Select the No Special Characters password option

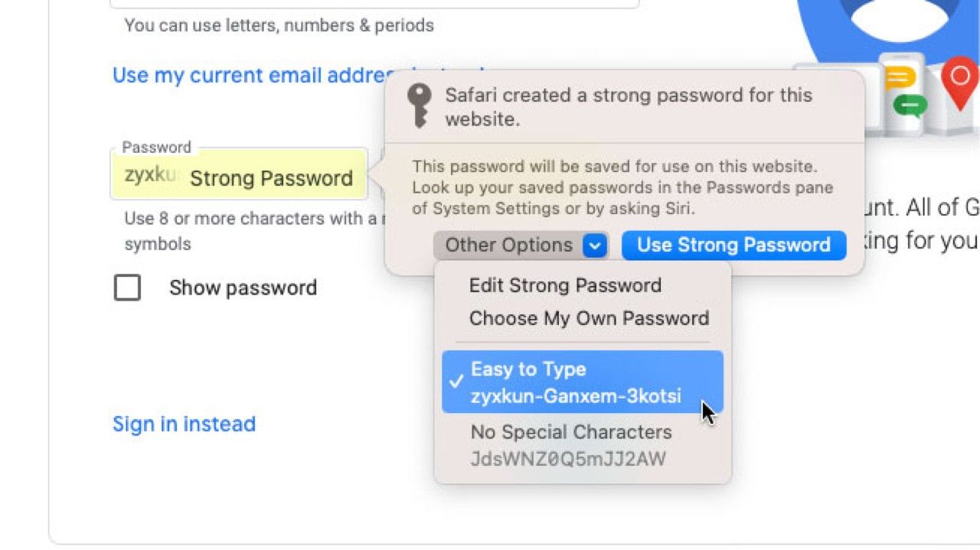pos(571,445)
